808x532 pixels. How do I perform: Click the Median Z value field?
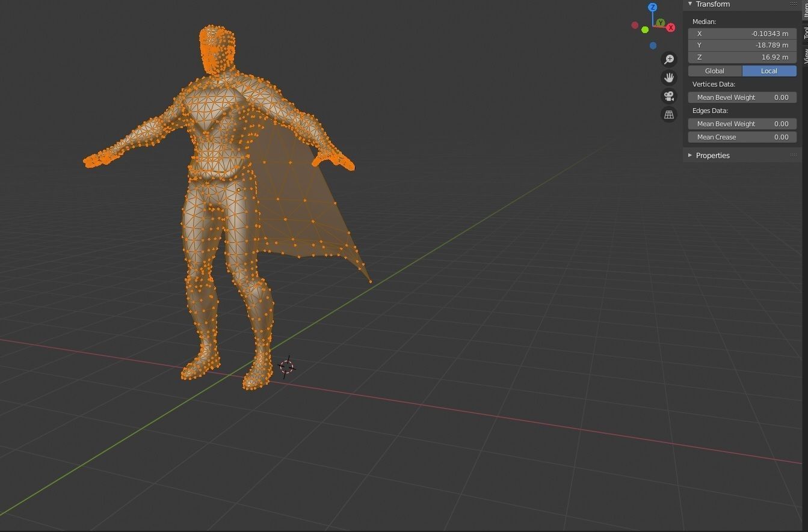click(742, 57)
